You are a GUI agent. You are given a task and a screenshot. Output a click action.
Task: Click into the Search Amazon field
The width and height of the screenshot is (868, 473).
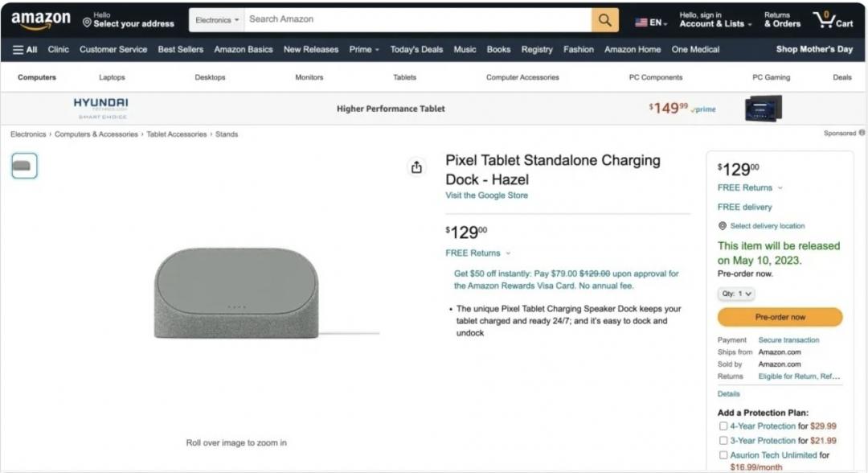pos(418,19)
